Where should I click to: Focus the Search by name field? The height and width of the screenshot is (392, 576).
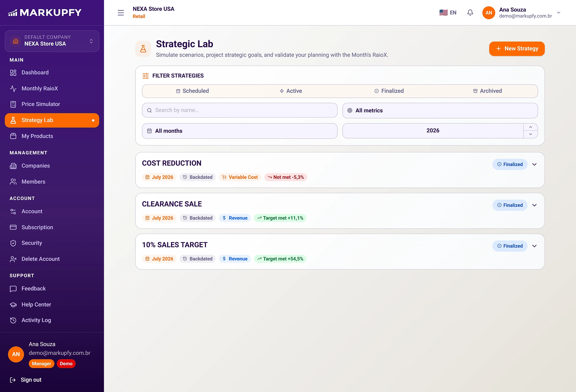pyautogui.click(x=240, y=110)
